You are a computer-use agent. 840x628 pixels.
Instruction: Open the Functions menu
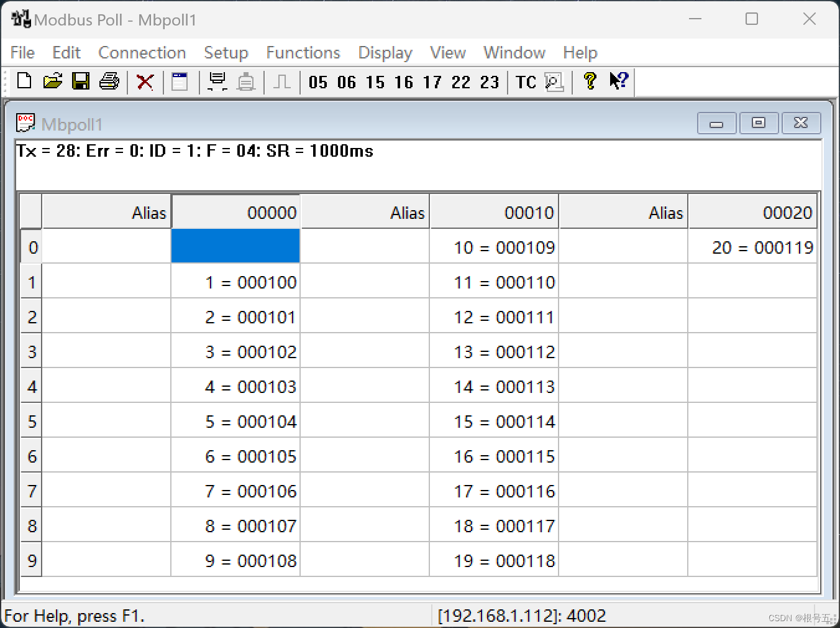[303, 53]
